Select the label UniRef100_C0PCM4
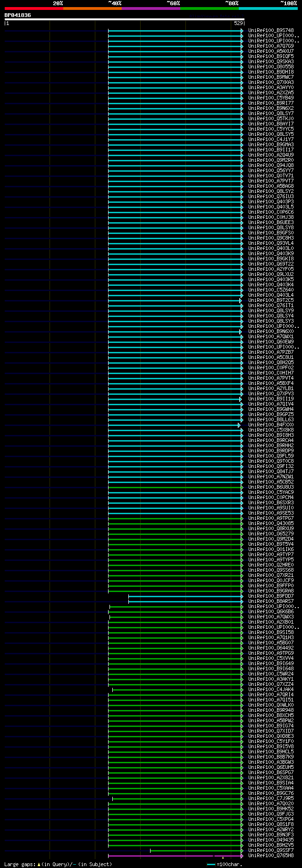This screenshot has width=302, height=868. click(x=271, y=498)
